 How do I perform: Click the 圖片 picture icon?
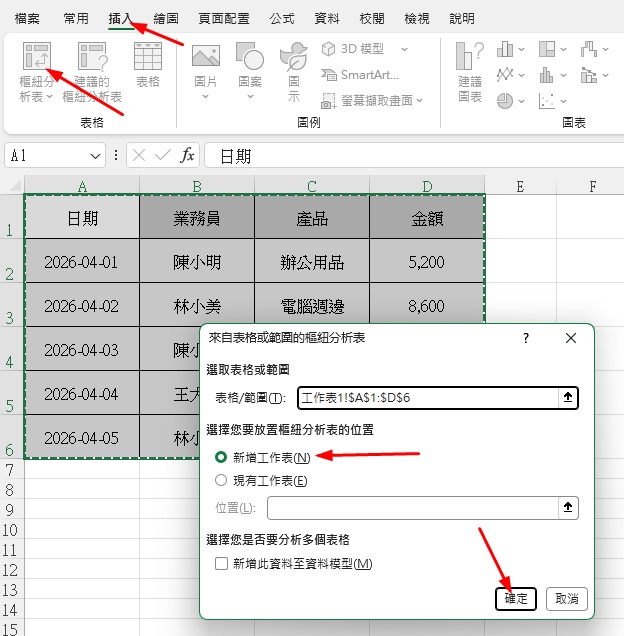pos(206,56)
